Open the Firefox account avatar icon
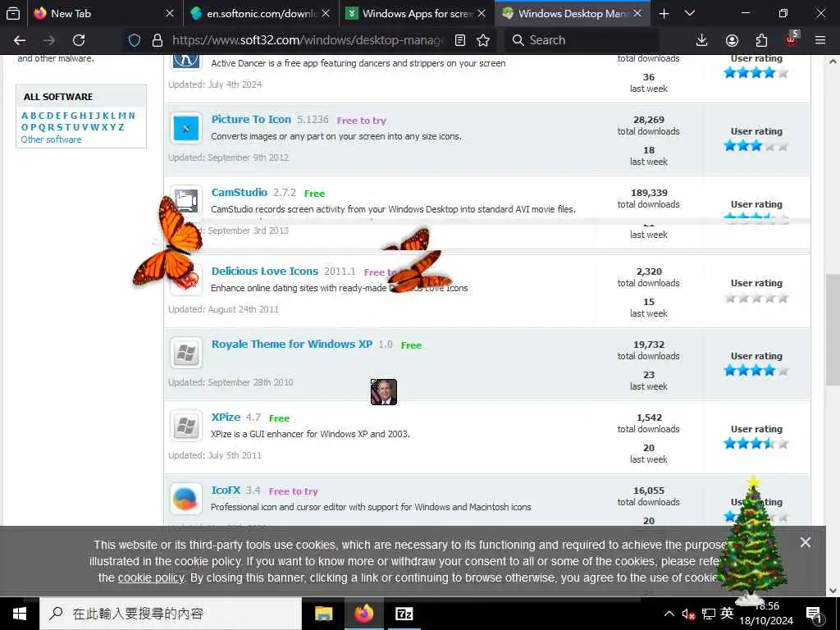This screenshot has width=840, height=630. point(732,40)
